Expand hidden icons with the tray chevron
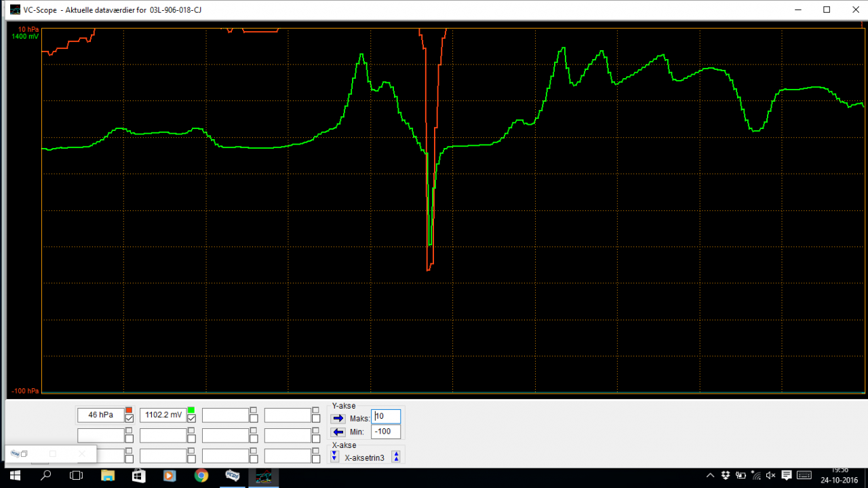The height and width of the screenshot is (488, 868). tap(709, 475)
